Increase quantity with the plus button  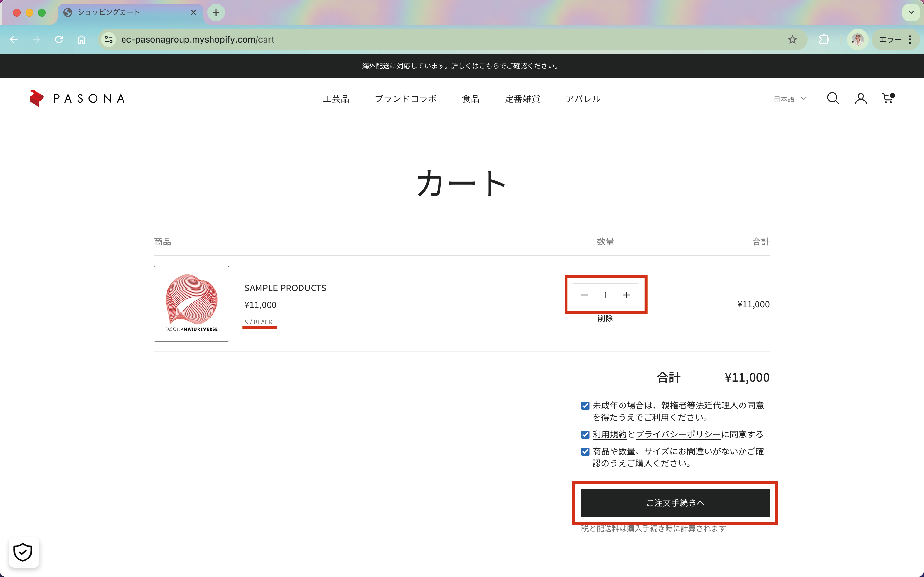[626, 295]
